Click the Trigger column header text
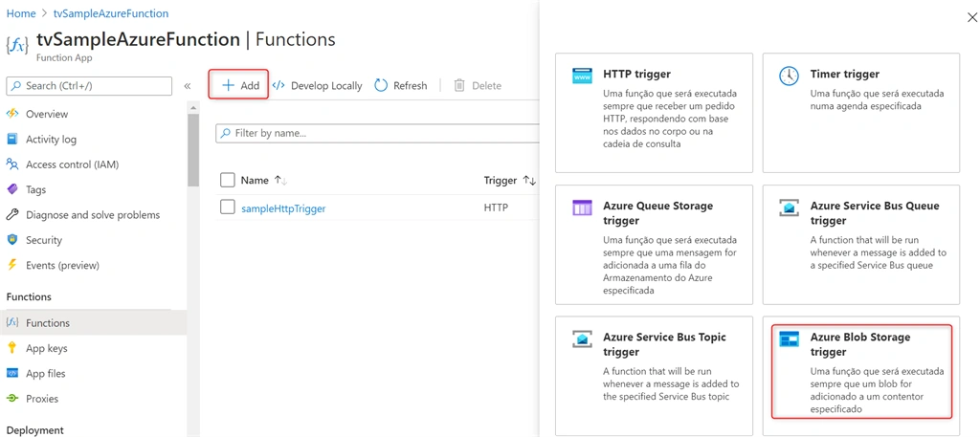Viewport: 980px width, 437px height. [x=501, y=181]
